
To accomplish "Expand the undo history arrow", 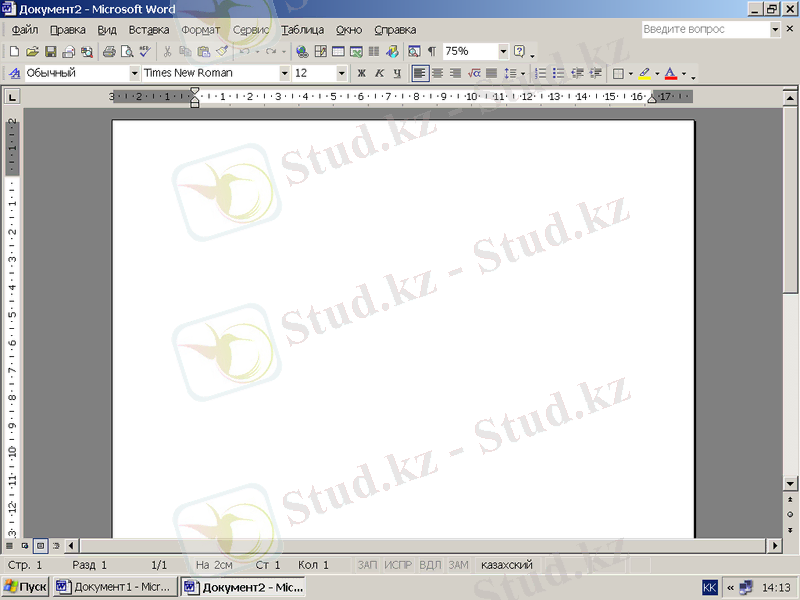I will coord(257,52).
